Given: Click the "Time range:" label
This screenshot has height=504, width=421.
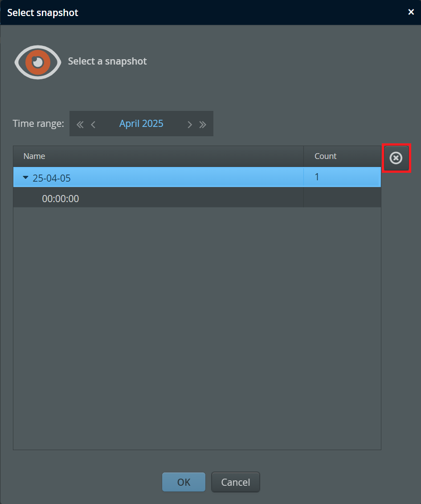Looking at the screenshot, I should [38, 124].
